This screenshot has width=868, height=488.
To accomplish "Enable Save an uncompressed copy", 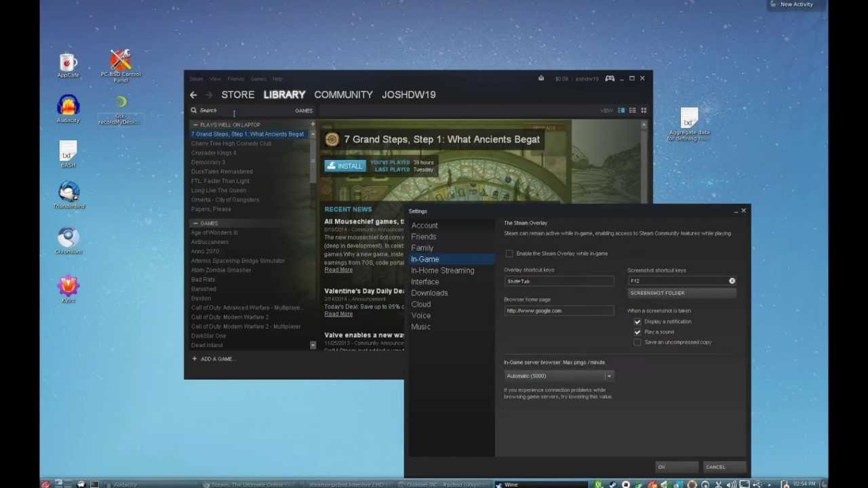I will [x=637, y=342].
